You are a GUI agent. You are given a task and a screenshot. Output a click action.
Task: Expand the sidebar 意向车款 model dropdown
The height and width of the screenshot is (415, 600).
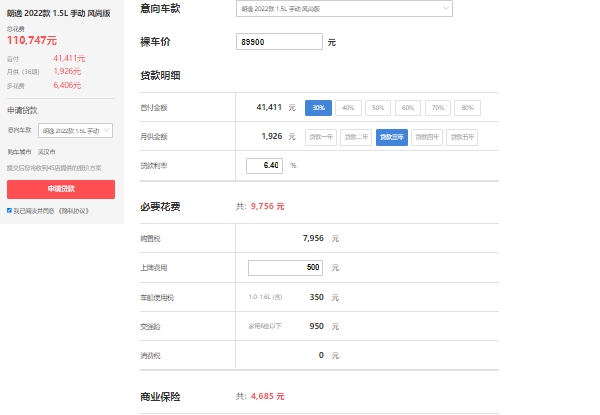coord(75,130)
